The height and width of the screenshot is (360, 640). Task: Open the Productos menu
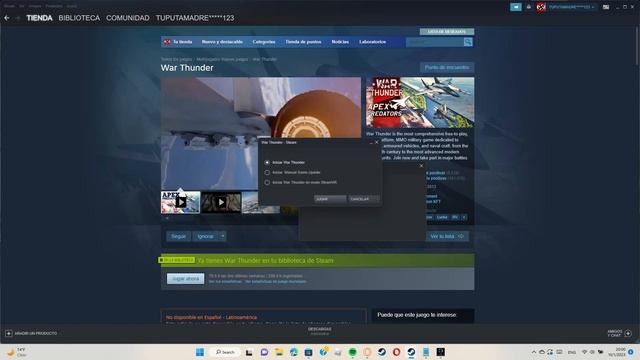[x=54, y=6]
